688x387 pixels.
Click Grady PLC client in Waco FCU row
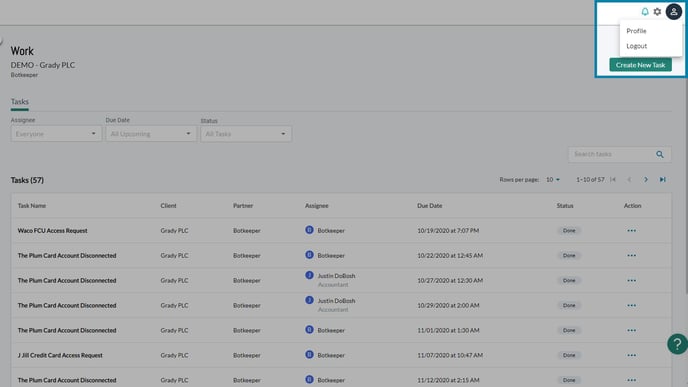(x=174, y=231)
